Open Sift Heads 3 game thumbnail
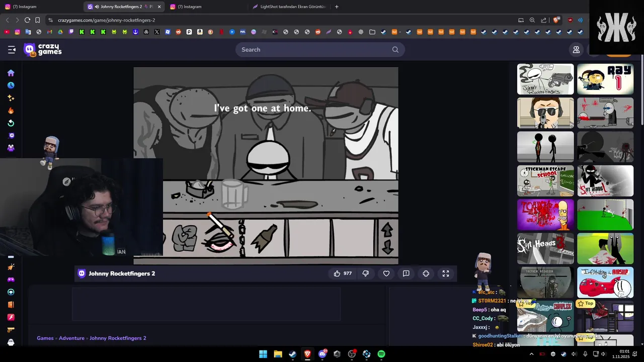Image resolution: width=644 pixels, height=362 pixels. tap(545, 248)
